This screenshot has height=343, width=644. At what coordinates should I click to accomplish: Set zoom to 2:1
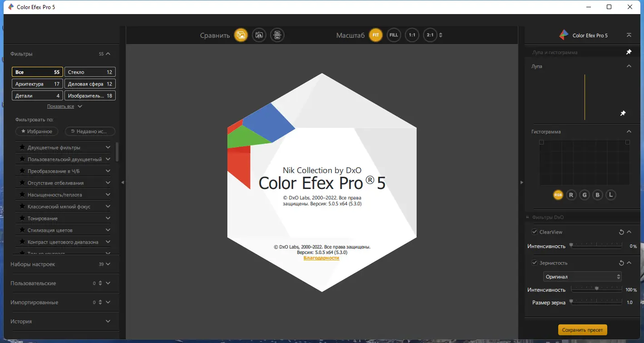pos(430,35)
